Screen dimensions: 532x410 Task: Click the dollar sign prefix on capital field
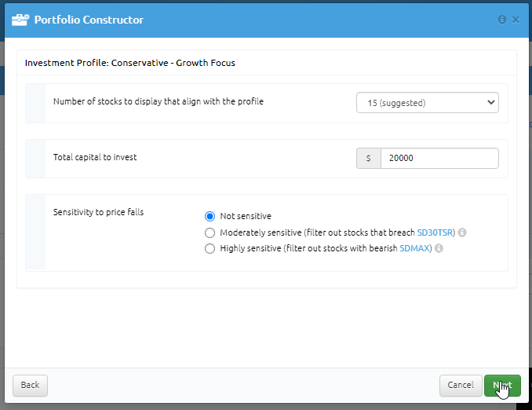click(x=369, y=158)
